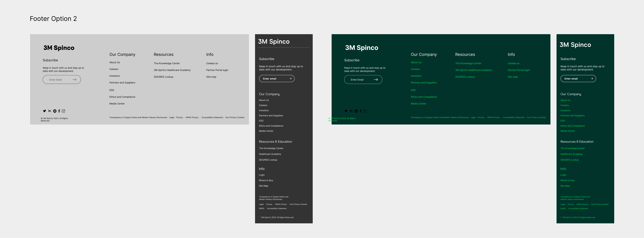
Task: Open Ethics and Compliance in the gray desktop footer
Action: [x=122, y=97]
